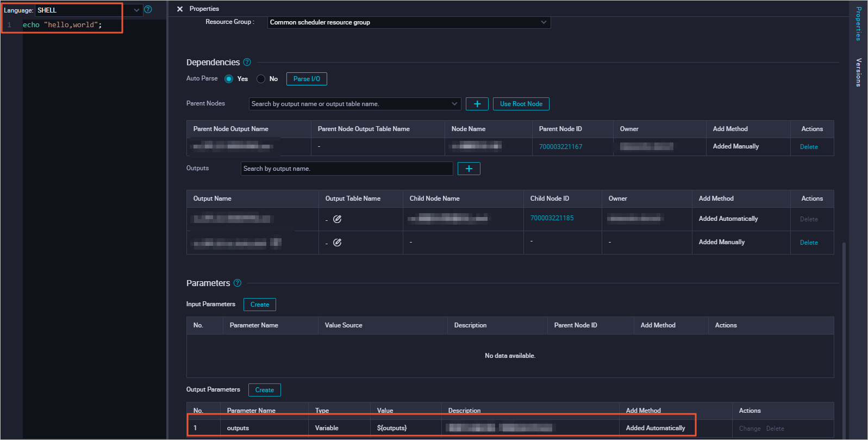Switch to the Properties side tab
Image resolution: width=868 pixels, height=440 pixels.
(859, 23)
